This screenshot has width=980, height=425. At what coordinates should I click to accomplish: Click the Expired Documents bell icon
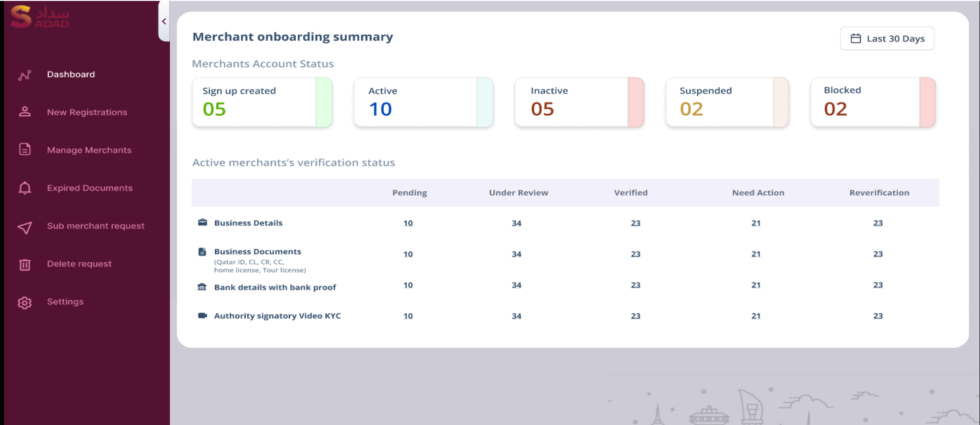pos(24,188)
